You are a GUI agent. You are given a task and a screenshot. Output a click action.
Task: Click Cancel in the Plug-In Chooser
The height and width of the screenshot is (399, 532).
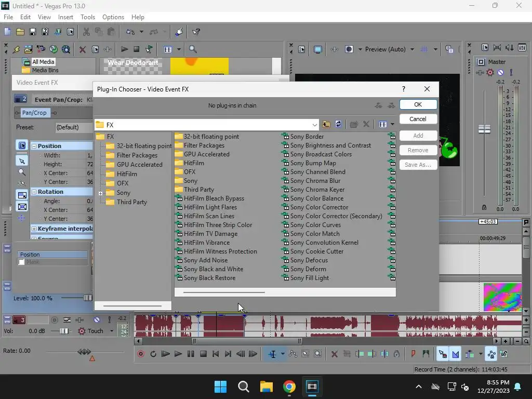coord(418,119)
